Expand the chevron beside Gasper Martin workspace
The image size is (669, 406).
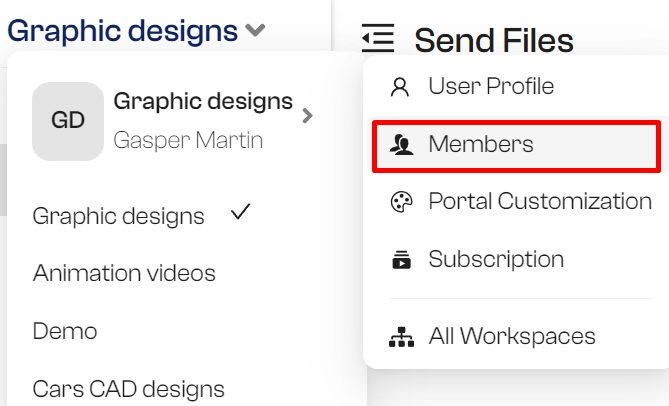click(307, 116)
